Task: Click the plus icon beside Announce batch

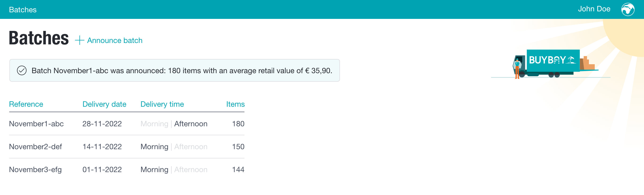Action: click(x=79, y=40)
